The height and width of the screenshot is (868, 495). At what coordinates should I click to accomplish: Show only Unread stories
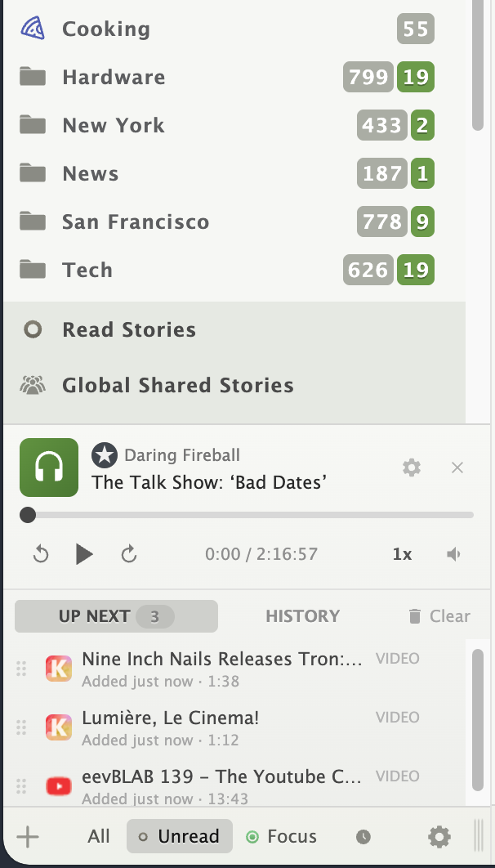click(180, 836)
